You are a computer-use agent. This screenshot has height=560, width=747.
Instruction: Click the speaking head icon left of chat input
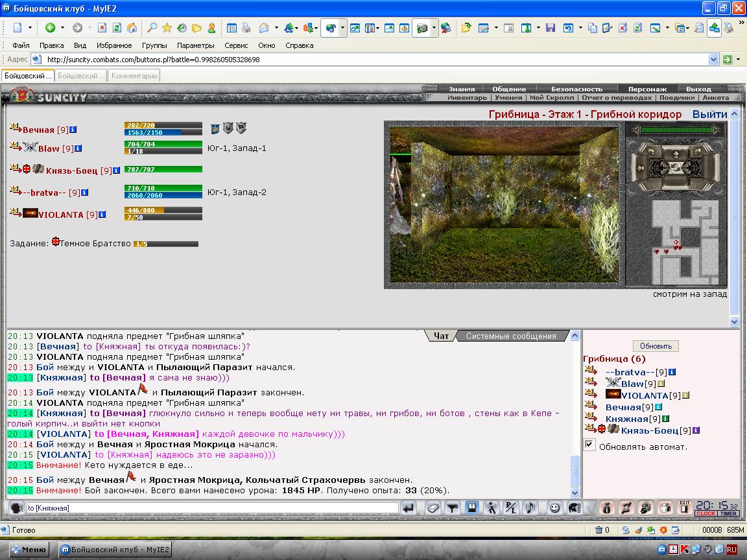click(17, 508)
